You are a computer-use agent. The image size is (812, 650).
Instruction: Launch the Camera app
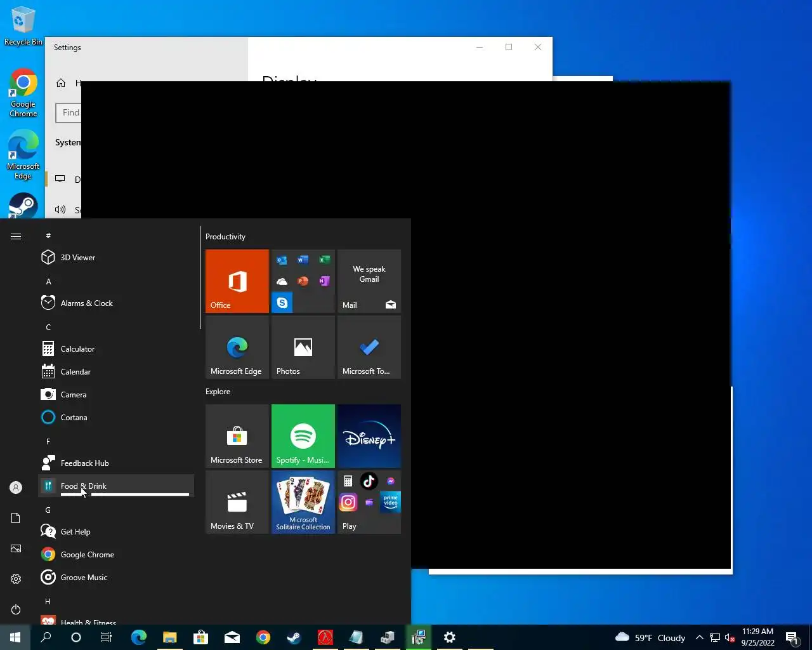(x=116, y=394)
